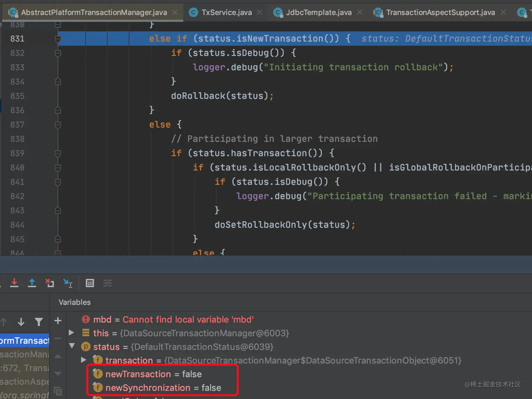Click the doSetRollbackOnly(status) call
The width and height of the screenshot is (532, 399).
(x=282, y=225)
